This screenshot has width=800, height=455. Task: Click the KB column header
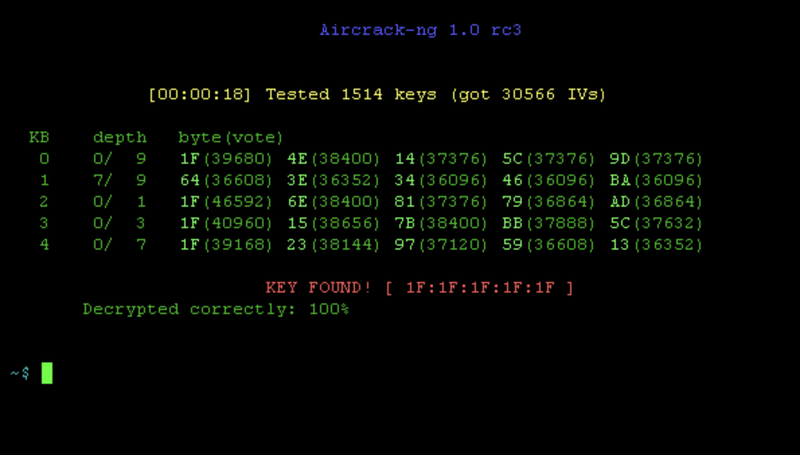39,137
